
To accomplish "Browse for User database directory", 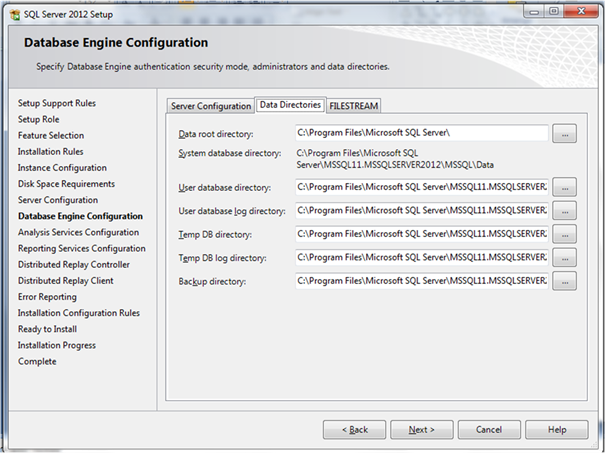I will tap(564, 187).
